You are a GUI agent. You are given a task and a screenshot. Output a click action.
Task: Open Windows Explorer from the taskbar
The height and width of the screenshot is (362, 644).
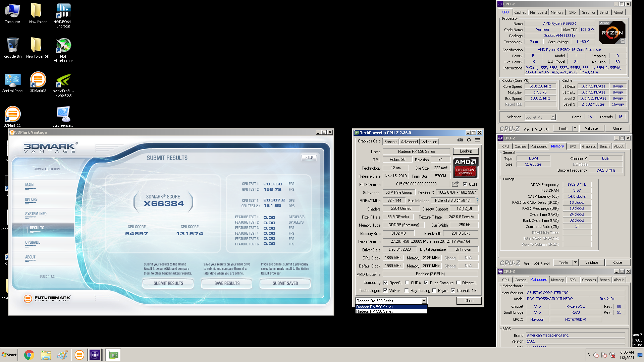tap(46, 355)
